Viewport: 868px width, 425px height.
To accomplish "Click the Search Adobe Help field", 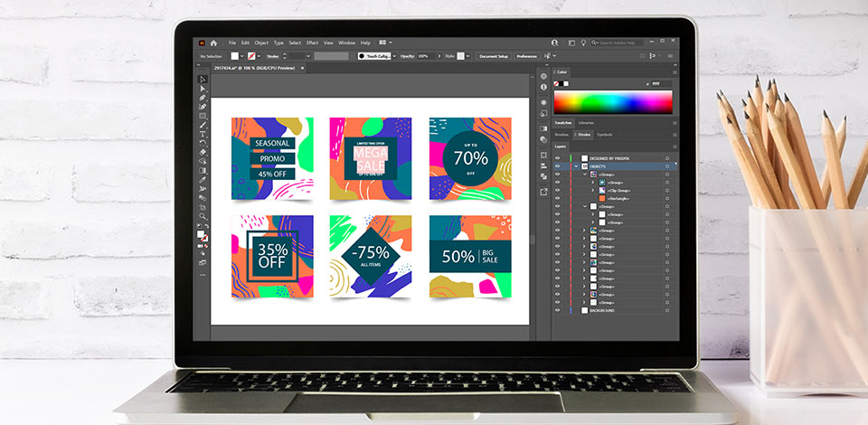I will tap(618, 42).
